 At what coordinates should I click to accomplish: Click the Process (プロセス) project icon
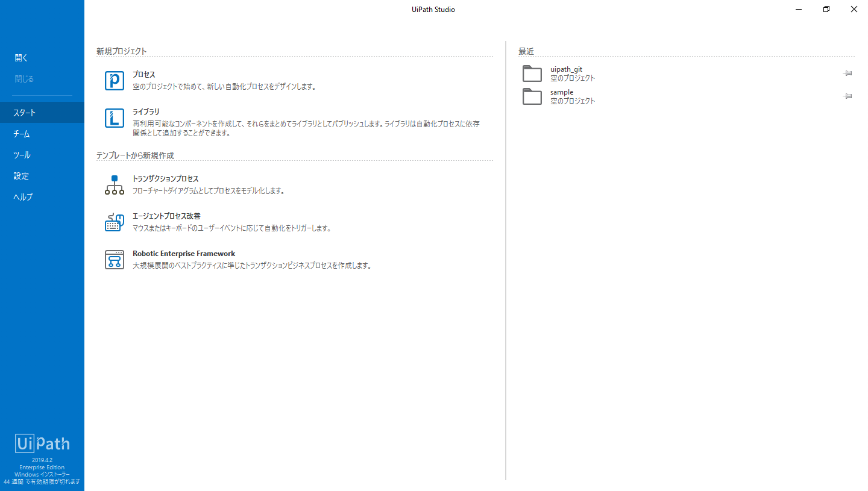(x=115, y=81)
